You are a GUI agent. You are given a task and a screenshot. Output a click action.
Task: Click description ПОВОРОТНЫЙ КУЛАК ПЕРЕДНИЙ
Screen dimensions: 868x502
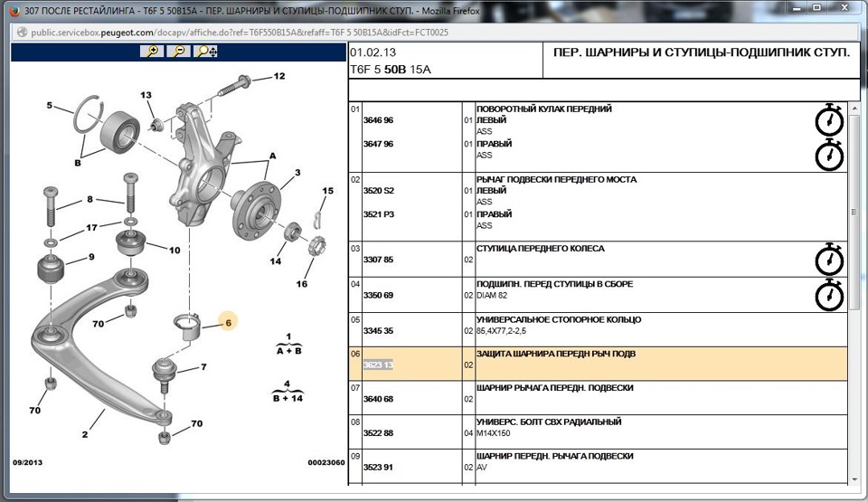tap(543, 109)
